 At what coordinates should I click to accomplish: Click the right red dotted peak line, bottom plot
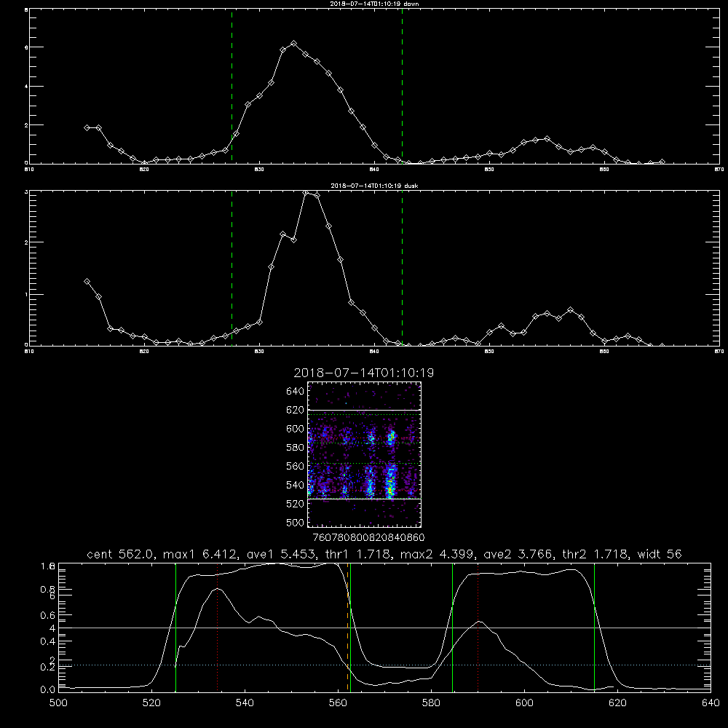coord(478,627)
